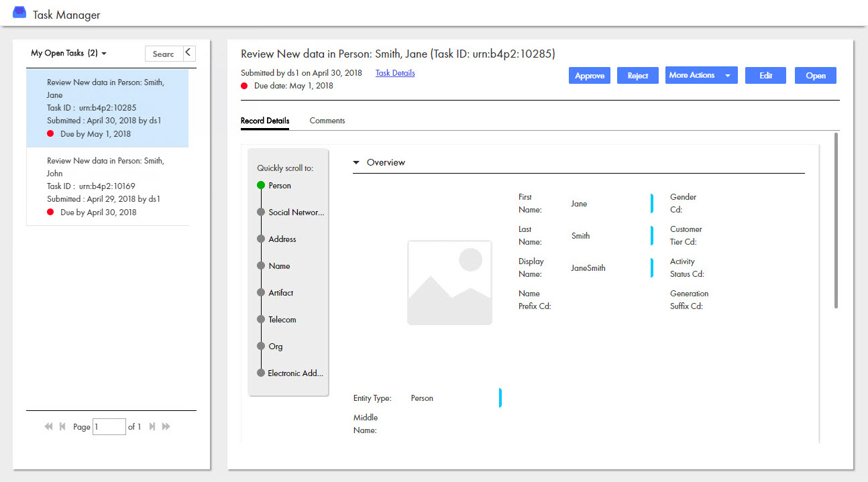Click the vertical scrollbar in record details
The image size is (868, 482).
coord(836,221)
